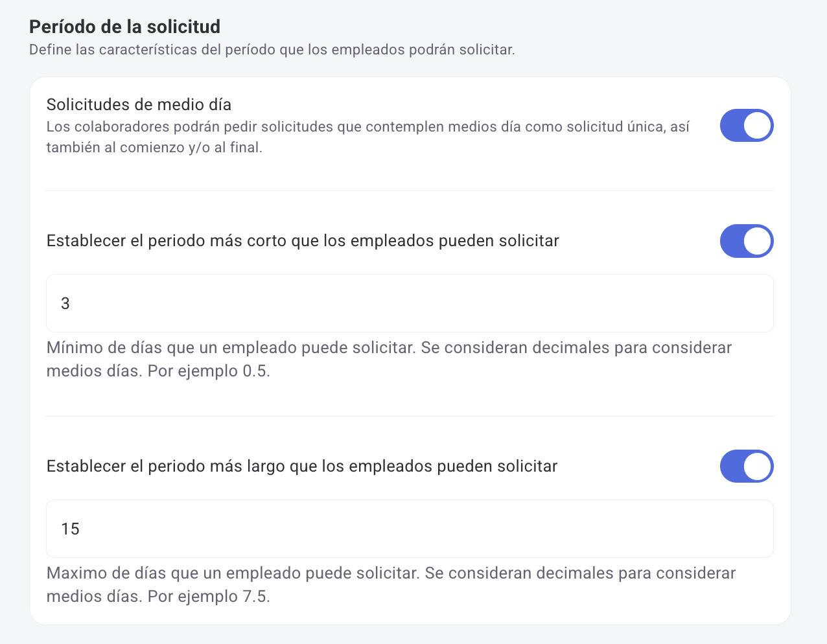Click the longest period label text

click(301, 465)
